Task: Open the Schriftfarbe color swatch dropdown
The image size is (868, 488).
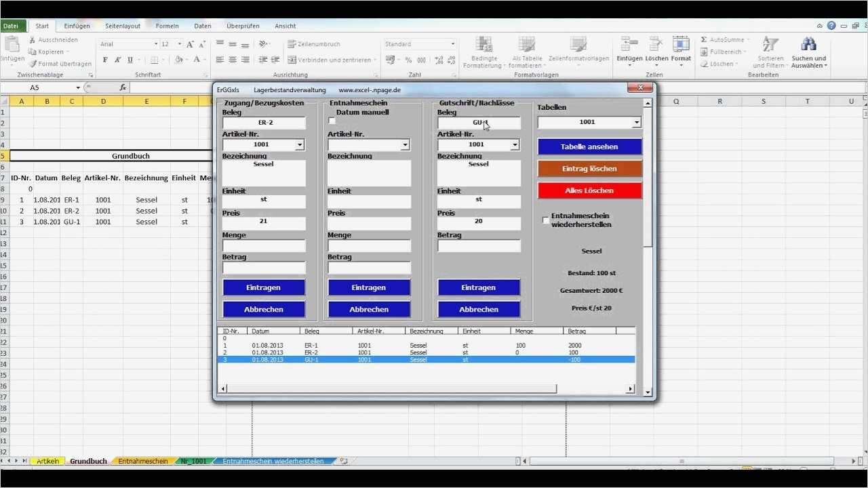Action: 204,60
